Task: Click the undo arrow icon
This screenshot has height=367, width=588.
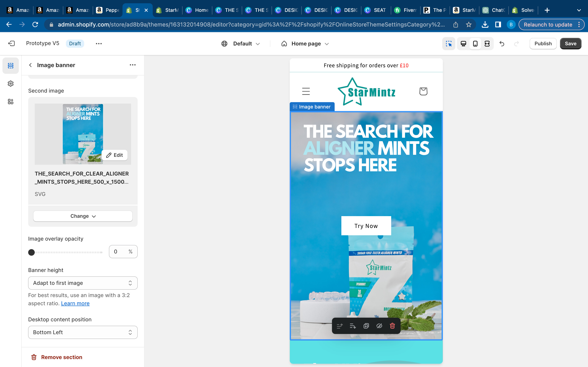Action: pyautogui.click(x=502, y=44)
